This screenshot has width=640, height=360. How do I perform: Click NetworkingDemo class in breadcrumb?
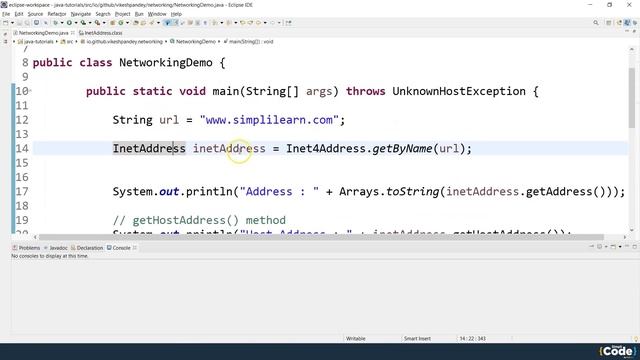(x=193, y=42)
